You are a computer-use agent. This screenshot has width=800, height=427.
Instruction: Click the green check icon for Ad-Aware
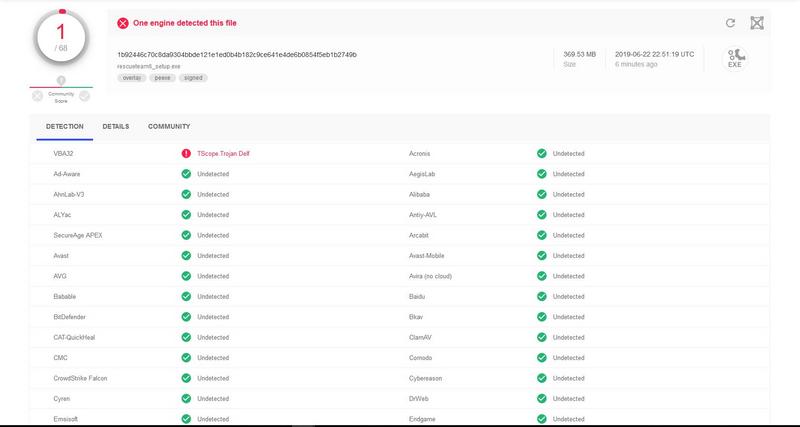click(x=186, y=174)
